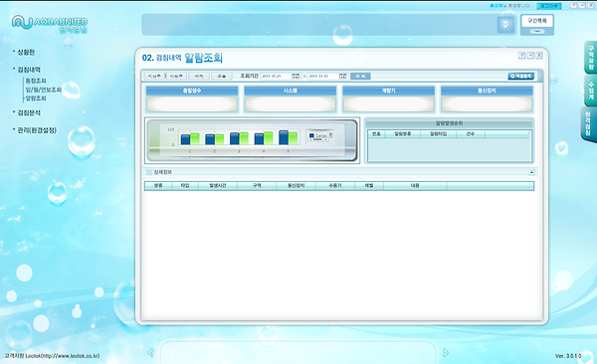Image resolution: width=597 pixels, height=364 pixels.
Task: Select the 시스템 summary card
Action: 291,99
